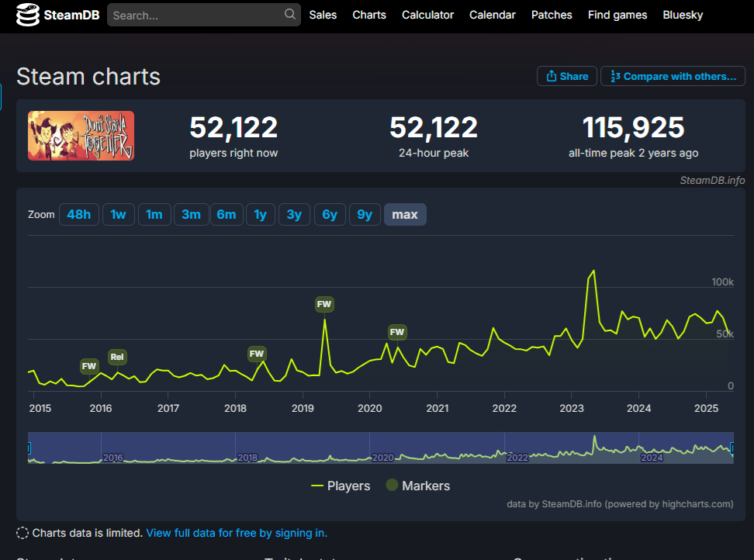Click Compare with others button
The width and height of the screenshot is (754, 560).
pos(673,76)
